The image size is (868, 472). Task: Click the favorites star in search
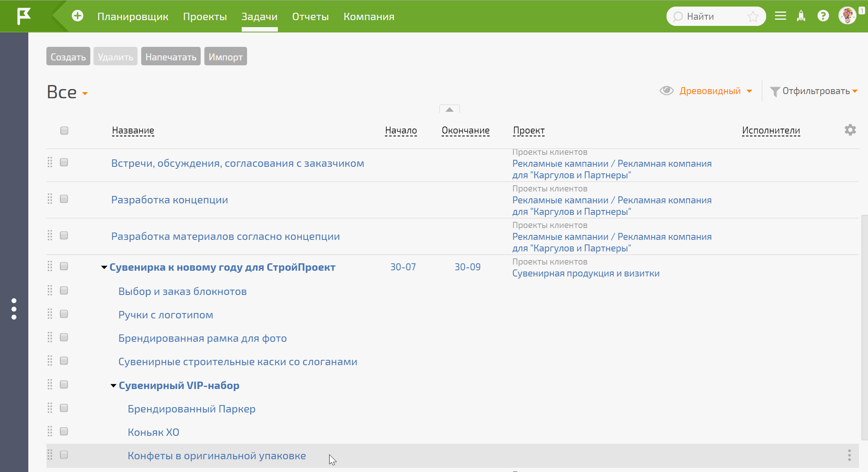(x=753, y=16)
